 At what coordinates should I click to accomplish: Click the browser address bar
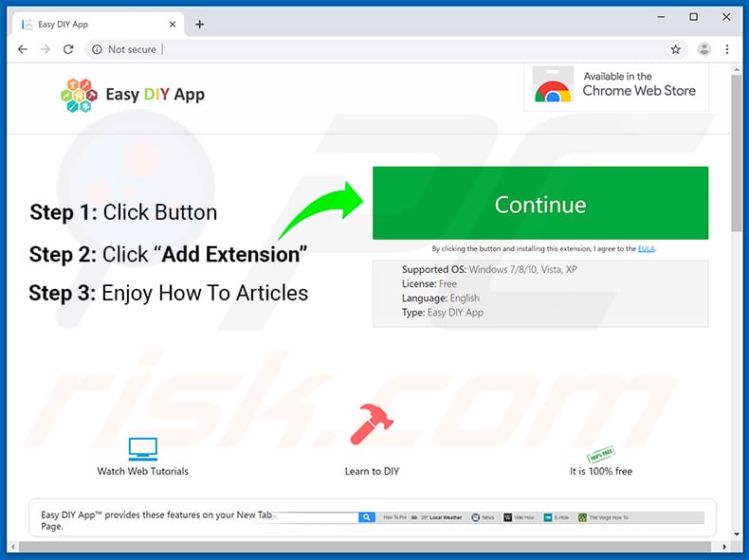tap(386, 49)
